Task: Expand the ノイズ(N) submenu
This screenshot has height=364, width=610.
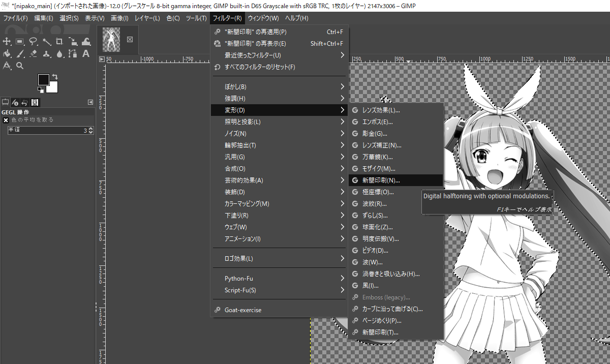Action: [279, 134]
